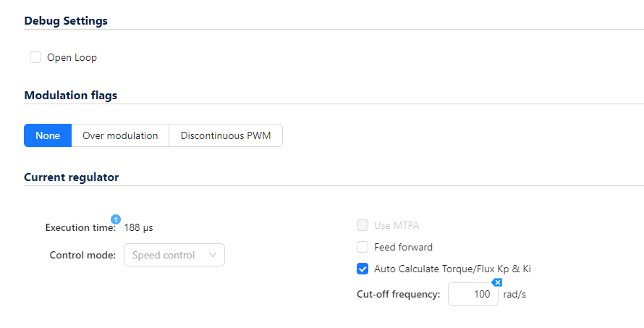
Task: Enable the Open Loop checkbox
Action: [35, 57]
